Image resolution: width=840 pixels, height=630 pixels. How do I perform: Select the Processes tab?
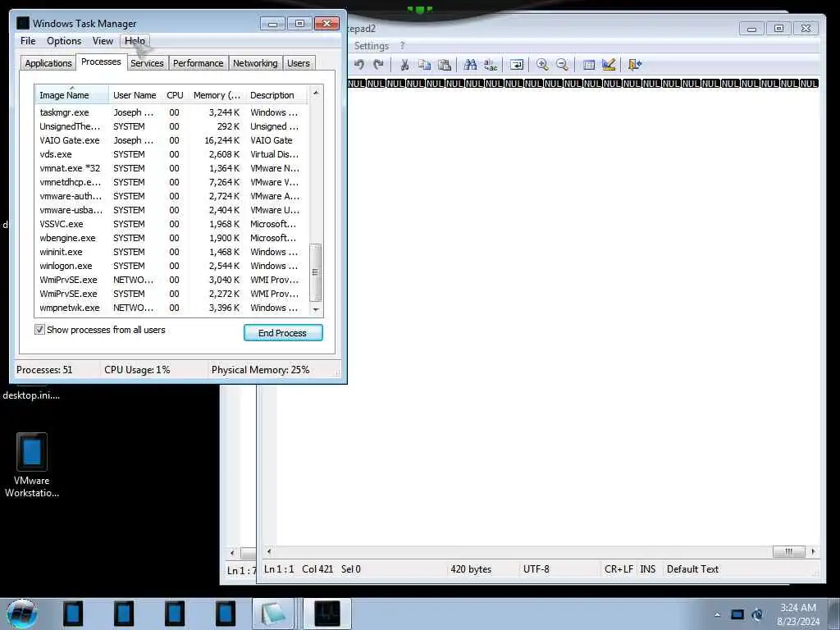tap(101, 62)
